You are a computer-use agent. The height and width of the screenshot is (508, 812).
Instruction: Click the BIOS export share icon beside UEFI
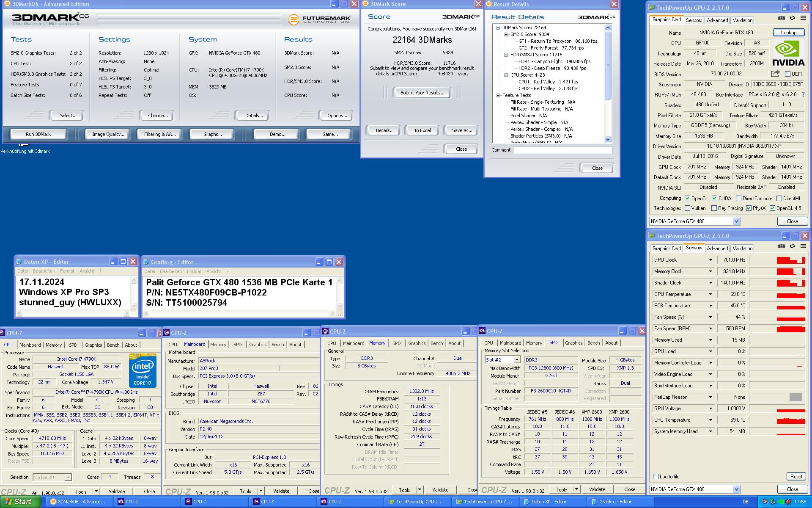click(x=775, y=74)
